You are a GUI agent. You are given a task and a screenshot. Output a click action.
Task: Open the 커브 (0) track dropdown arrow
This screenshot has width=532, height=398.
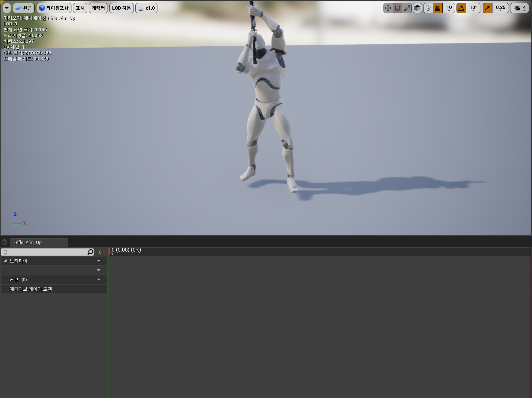[x=99, y=279]
